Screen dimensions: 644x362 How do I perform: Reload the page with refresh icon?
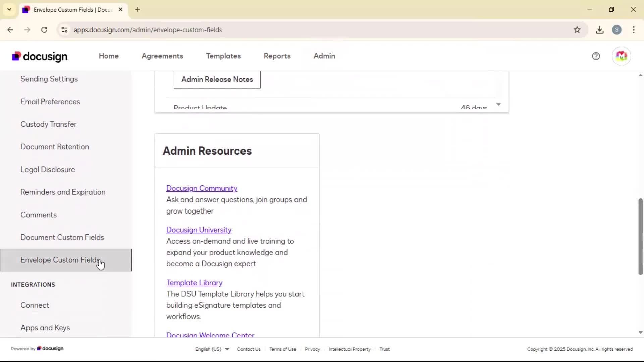[x=44, y=30]
